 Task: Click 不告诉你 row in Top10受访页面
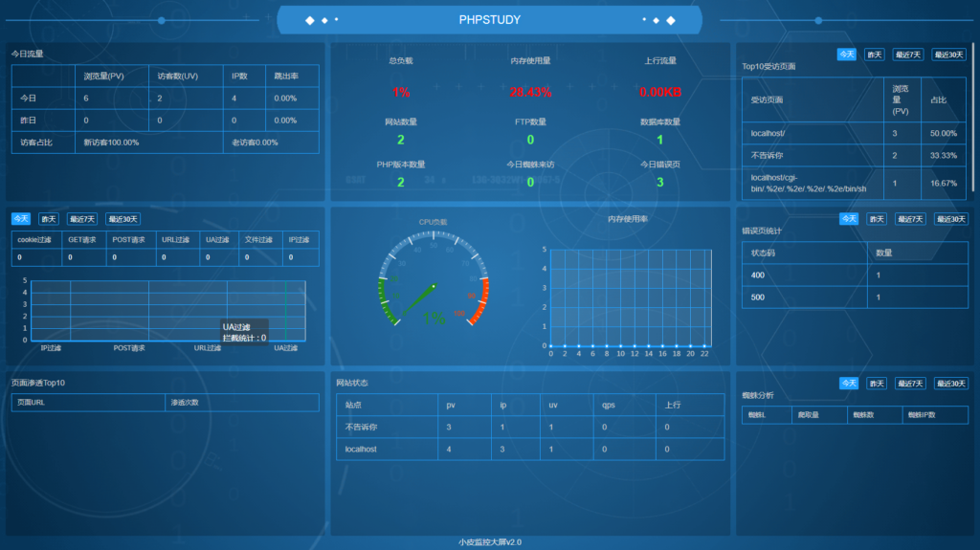point(854,155)
